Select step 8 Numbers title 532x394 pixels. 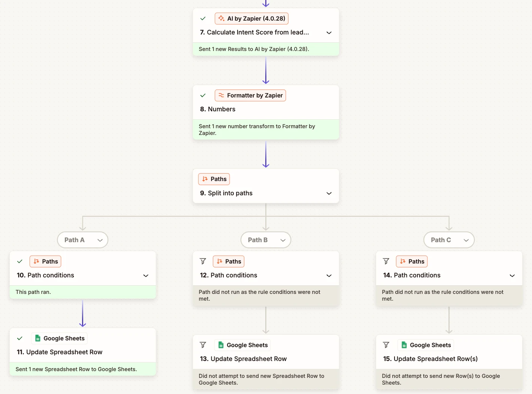coord(218,109)
